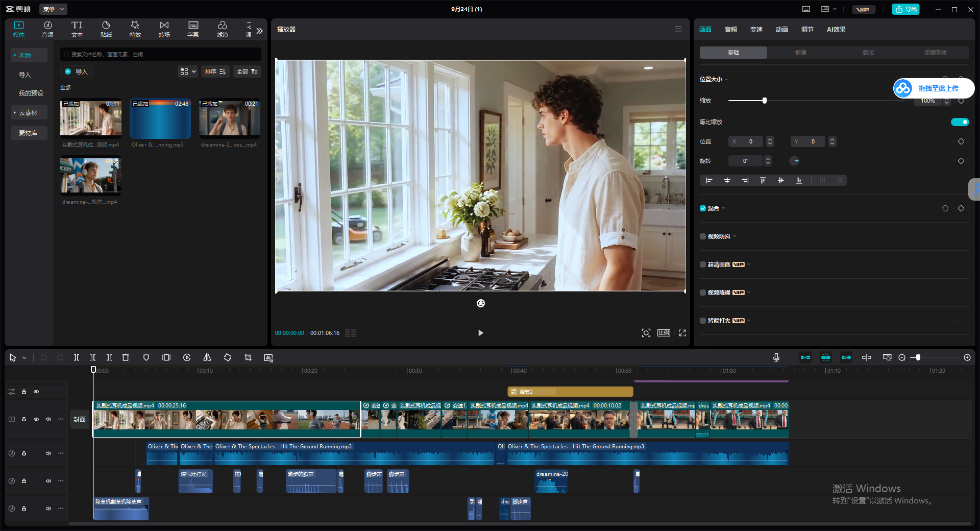Enable the 视频防抖 checkbox
Image resolution: width=980 pixels, height=531 pixels.
click(x=703, y=236)
